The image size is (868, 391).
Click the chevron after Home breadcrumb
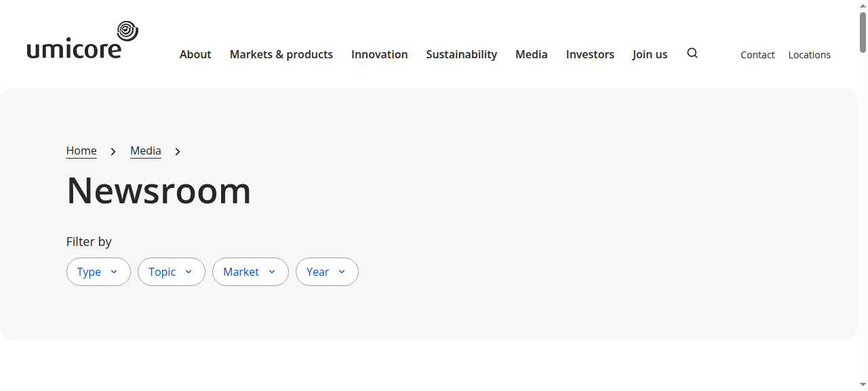pos(113,151)
